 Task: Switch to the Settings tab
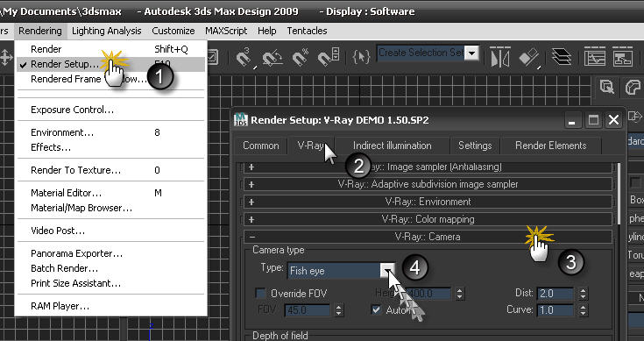(x=475, y=146)
